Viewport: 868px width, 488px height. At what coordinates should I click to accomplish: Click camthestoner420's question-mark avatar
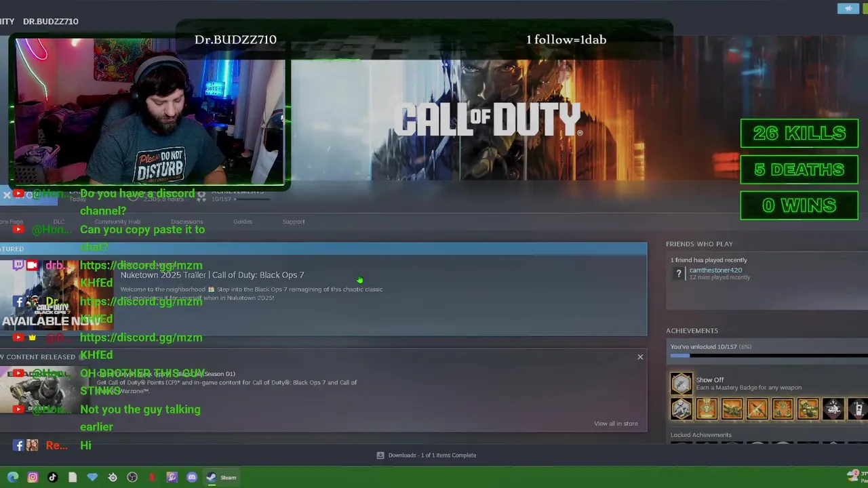click(x=679, y=274)
